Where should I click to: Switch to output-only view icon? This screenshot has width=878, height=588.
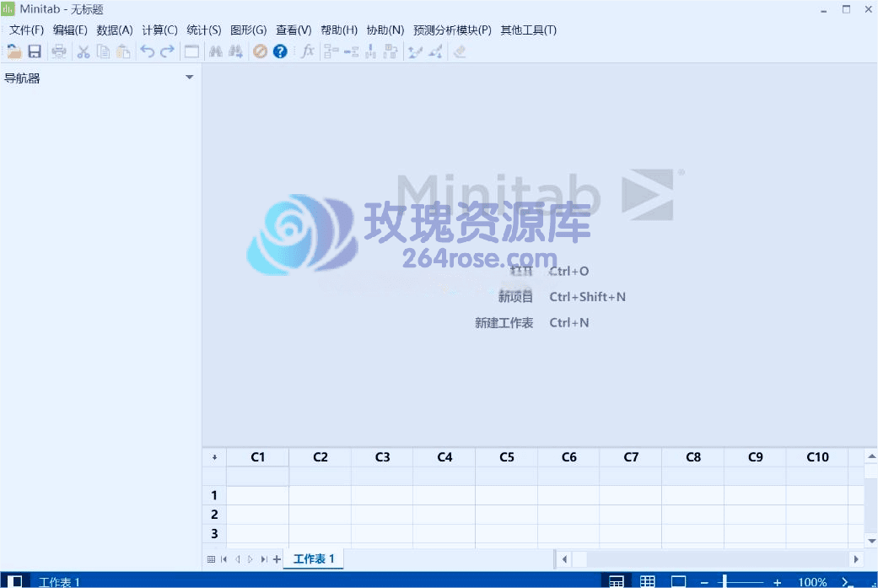click(678, 581)
